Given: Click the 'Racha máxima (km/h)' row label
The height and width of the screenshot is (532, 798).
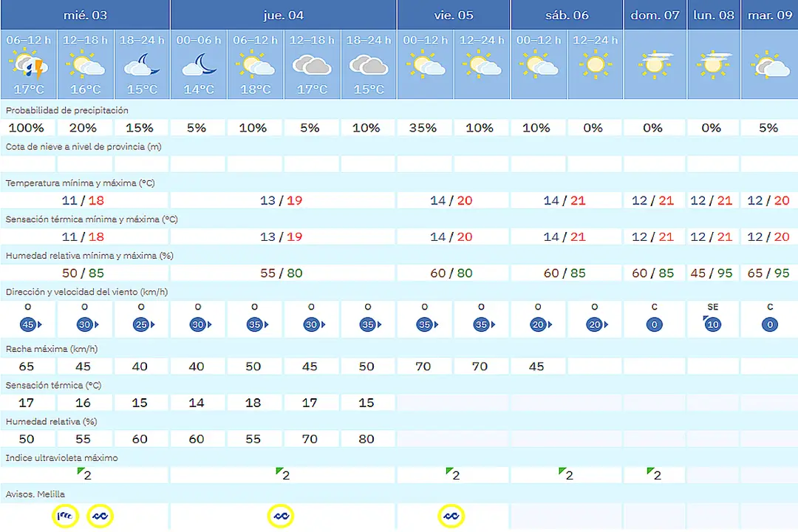Looking at the screenshot, I should click(x=52, y=349).
